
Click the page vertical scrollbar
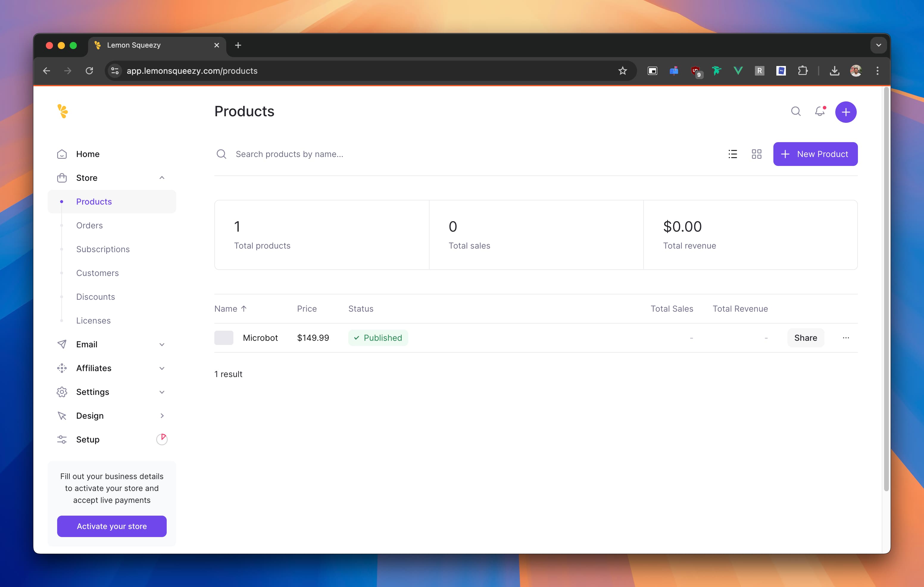pos(886,288)
